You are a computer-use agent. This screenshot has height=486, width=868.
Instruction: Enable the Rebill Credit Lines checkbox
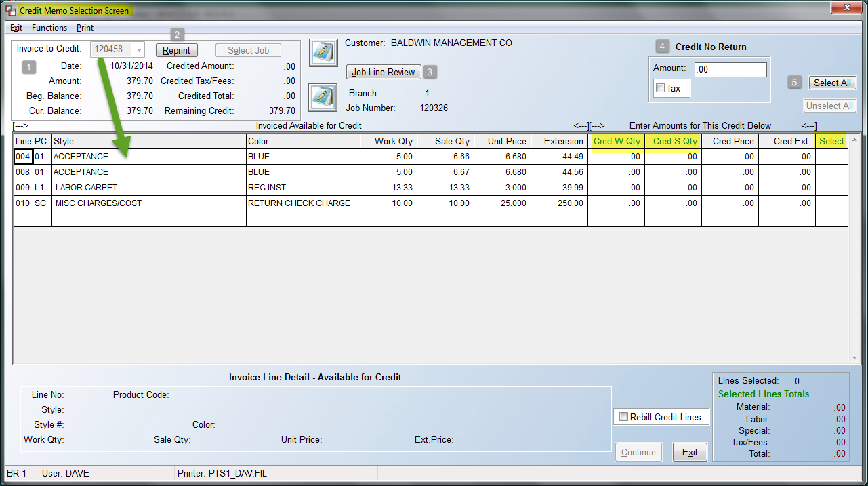[623, 416]
